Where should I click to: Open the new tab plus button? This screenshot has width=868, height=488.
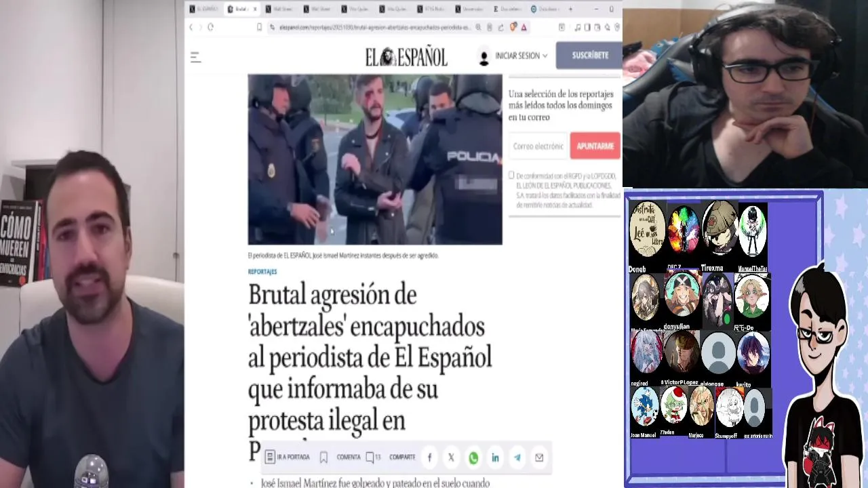point(570,9)
